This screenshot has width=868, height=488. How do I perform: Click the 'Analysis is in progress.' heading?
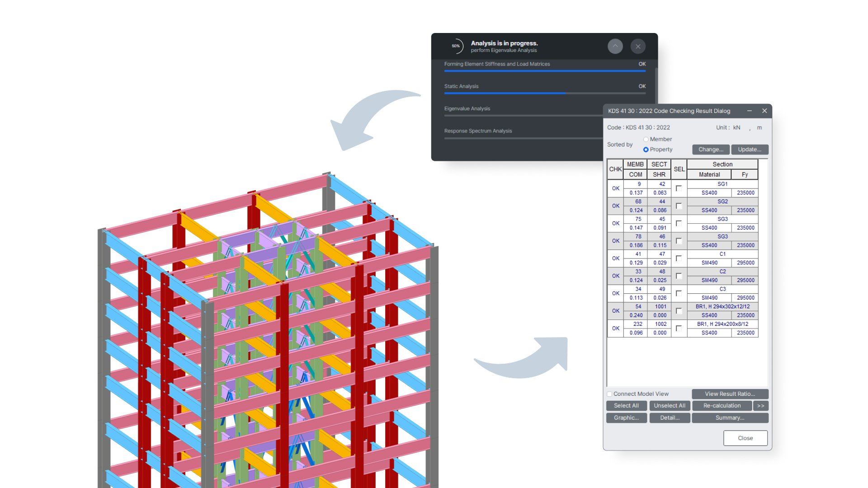click(x=504, y=43)
